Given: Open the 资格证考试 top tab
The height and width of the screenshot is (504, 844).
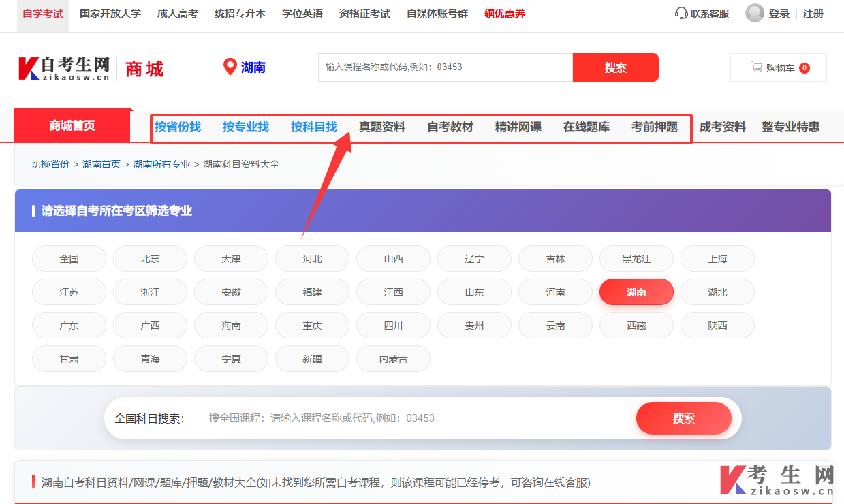Looking at the screenshot, I should (365, 13).
